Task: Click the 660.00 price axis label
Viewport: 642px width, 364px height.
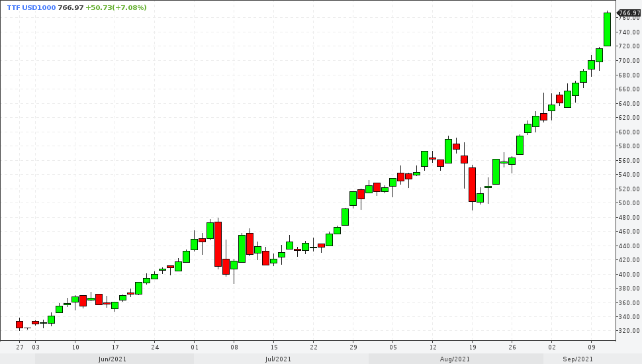Action: [629, 89]
